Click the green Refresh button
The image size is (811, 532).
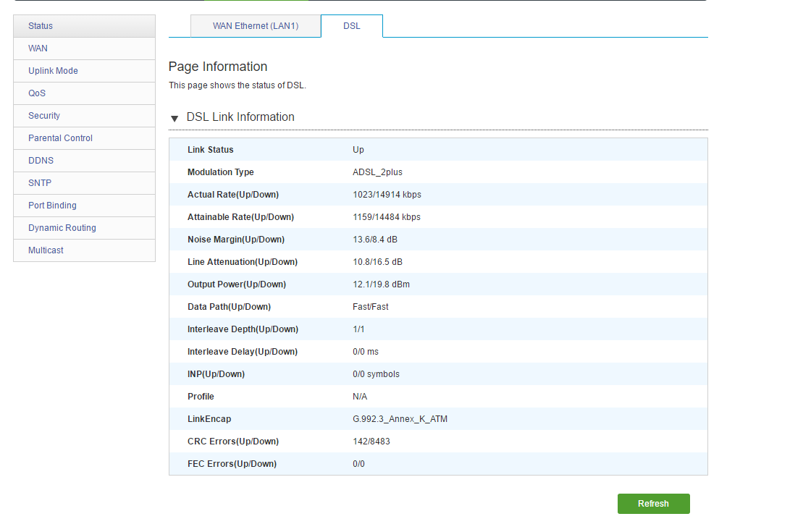point(653,504)
